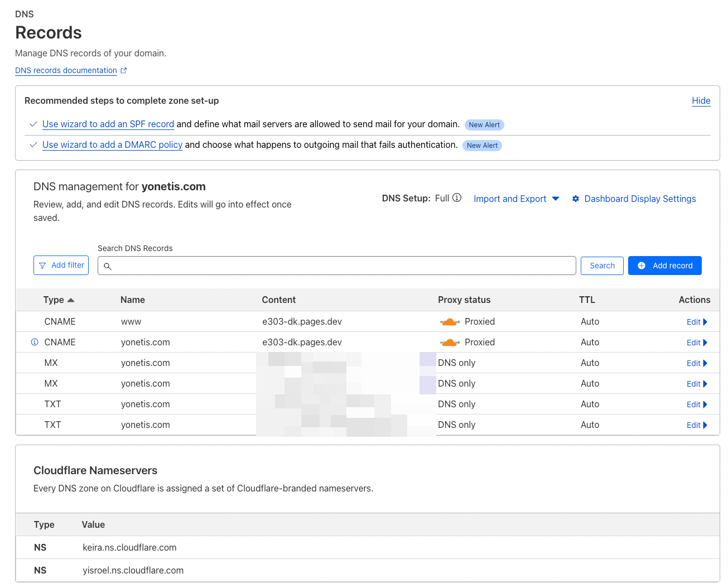Viewport: 728px width, 588px height.
Task: Click the info icon next to DNS Setup Full
Action: [x=457, y=198]
